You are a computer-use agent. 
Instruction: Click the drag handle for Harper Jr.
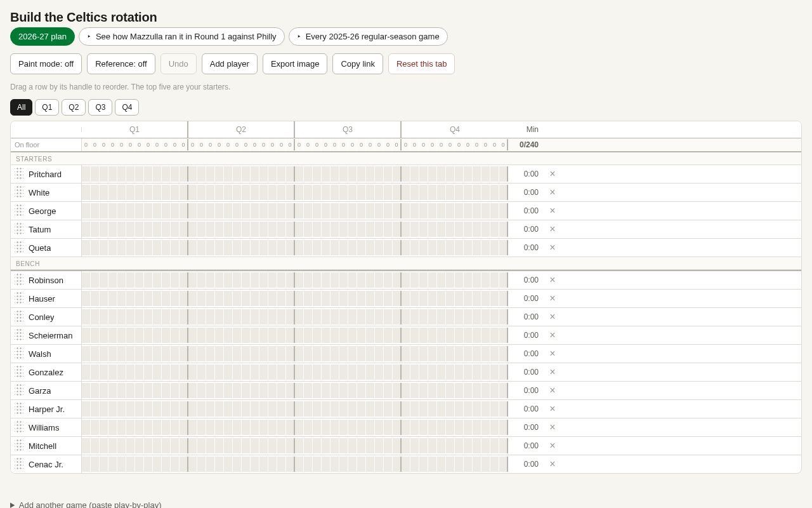tap(20, 409)
